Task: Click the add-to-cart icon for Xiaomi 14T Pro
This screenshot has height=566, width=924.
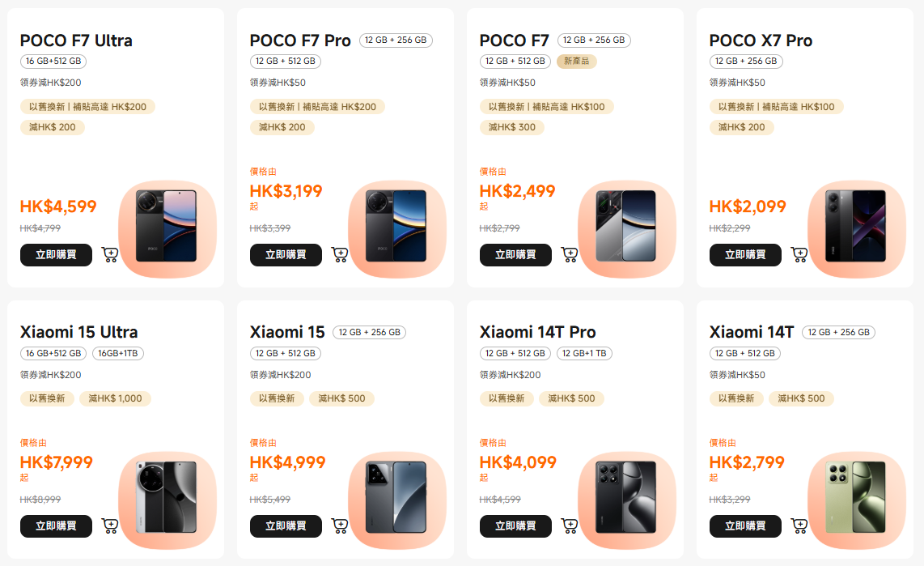Action: point(570,526)
